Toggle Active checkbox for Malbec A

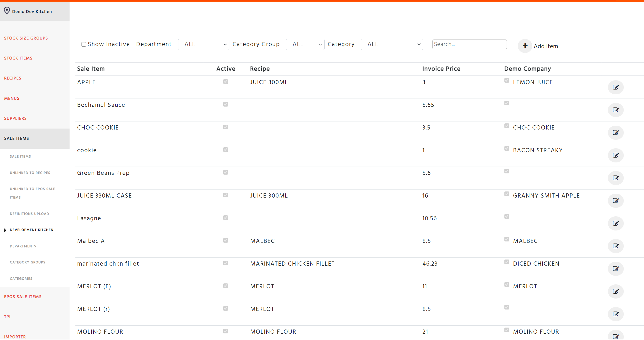coord(225,240)
